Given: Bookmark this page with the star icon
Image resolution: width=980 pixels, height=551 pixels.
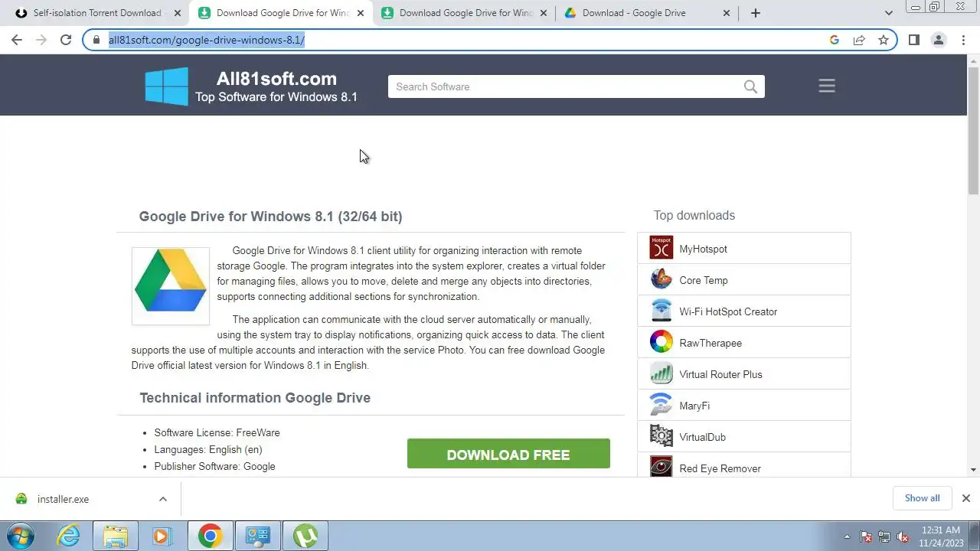Looking at the screenshot, I should point(884,40).
